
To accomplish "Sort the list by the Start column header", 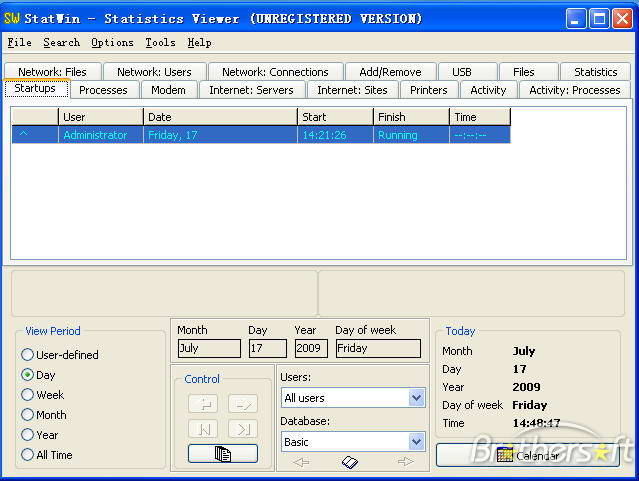I will point(335,117).
